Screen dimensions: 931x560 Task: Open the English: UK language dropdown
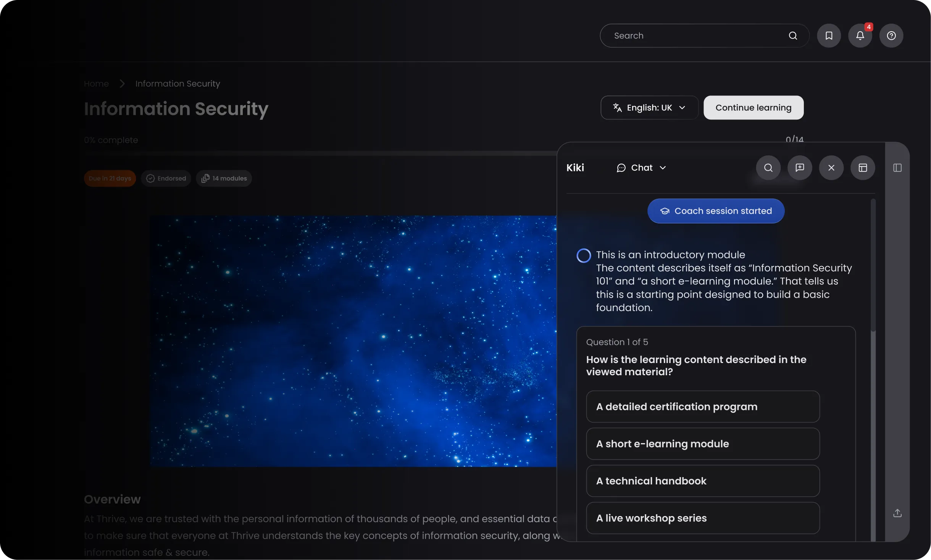pyautogui.click(x=649, y=108)
